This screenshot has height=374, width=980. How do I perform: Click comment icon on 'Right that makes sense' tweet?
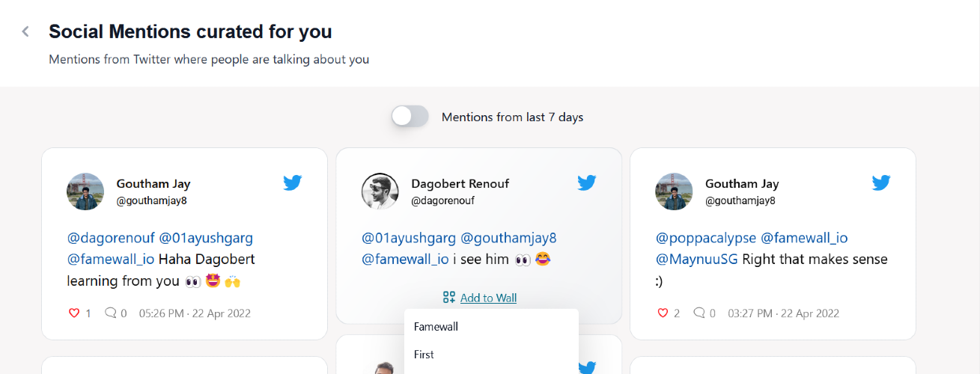[699, 313]
